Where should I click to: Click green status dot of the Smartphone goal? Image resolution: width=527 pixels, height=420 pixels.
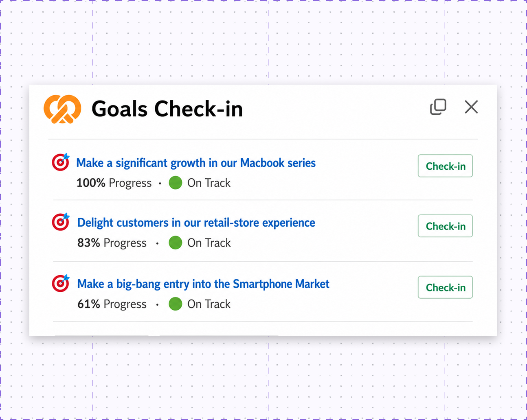click(x=176, y=304)
